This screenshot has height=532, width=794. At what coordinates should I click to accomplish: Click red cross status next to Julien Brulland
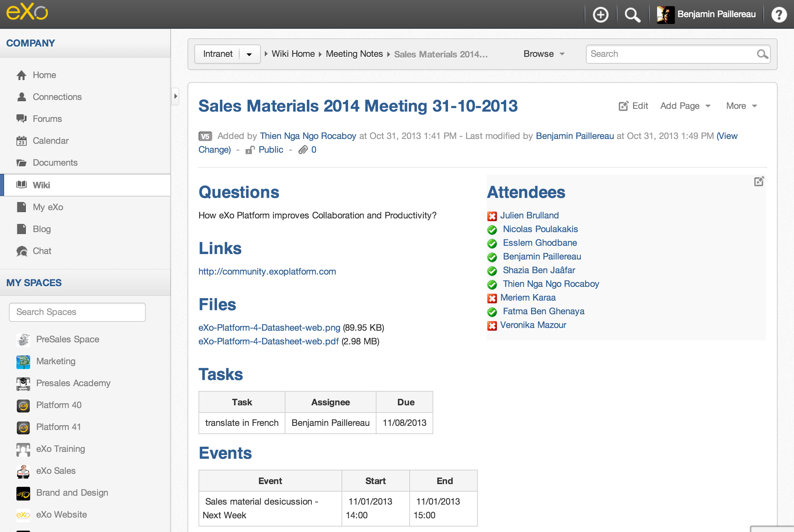coord(492,216)
